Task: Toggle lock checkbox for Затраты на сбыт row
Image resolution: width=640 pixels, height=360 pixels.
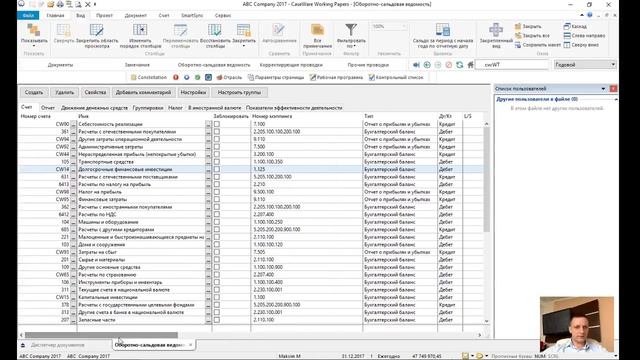Action: click(x=217, y=252)
